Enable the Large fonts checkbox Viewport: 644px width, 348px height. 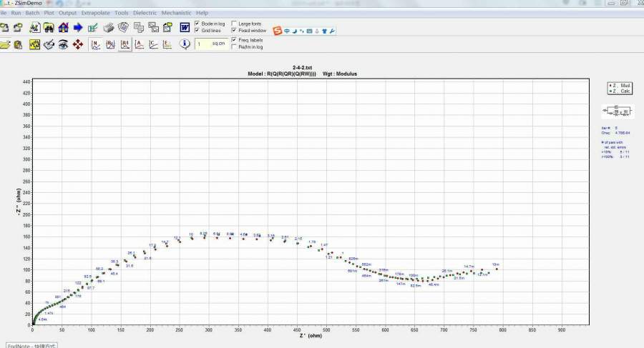pos(233,24)
